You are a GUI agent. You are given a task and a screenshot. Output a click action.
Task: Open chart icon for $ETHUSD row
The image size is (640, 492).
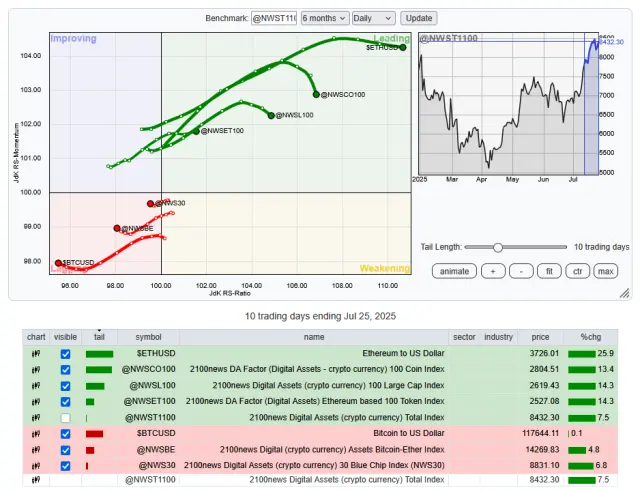36,354
